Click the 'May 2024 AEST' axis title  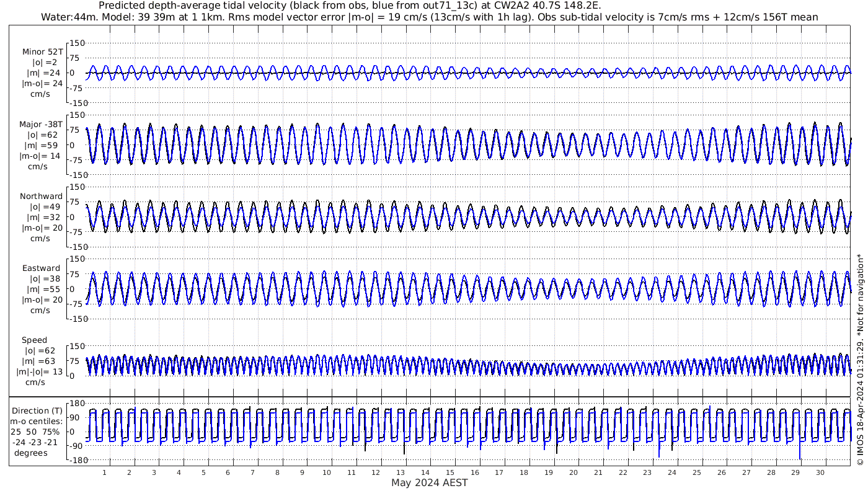(429, 482)
